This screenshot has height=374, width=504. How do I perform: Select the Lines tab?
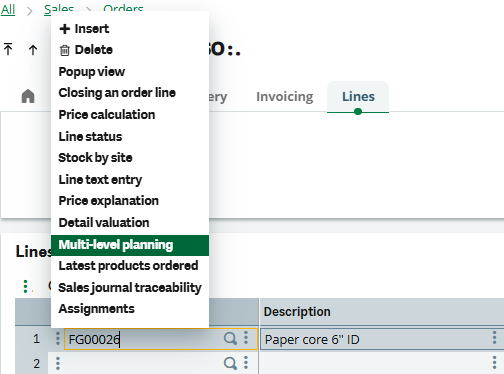point(358,97)
